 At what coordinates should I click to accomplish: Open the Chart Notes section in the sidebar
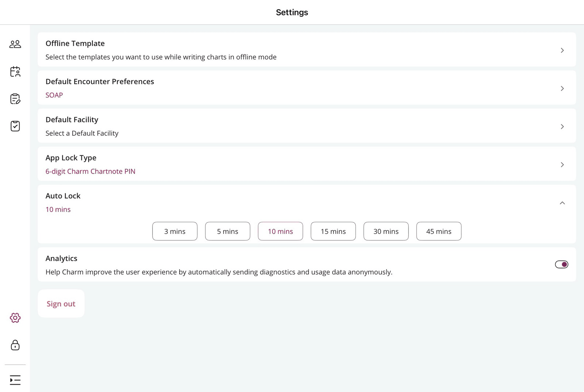[15, 99]
